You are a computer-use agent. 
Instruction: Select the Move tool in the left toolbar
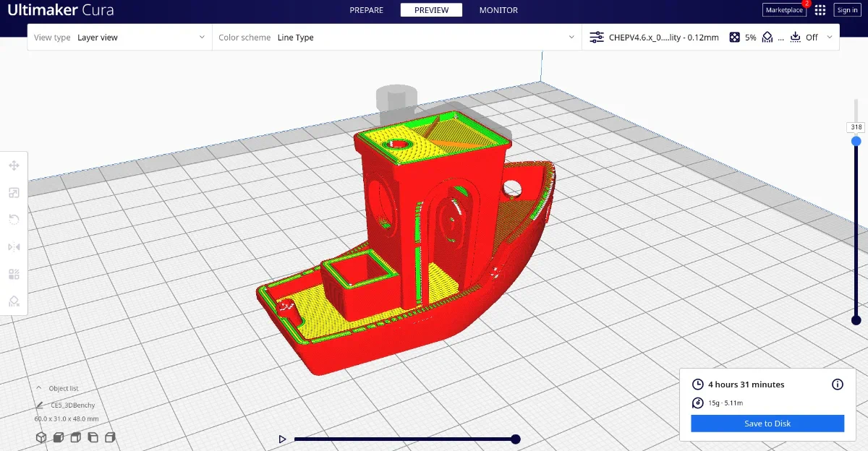(14, 166)
